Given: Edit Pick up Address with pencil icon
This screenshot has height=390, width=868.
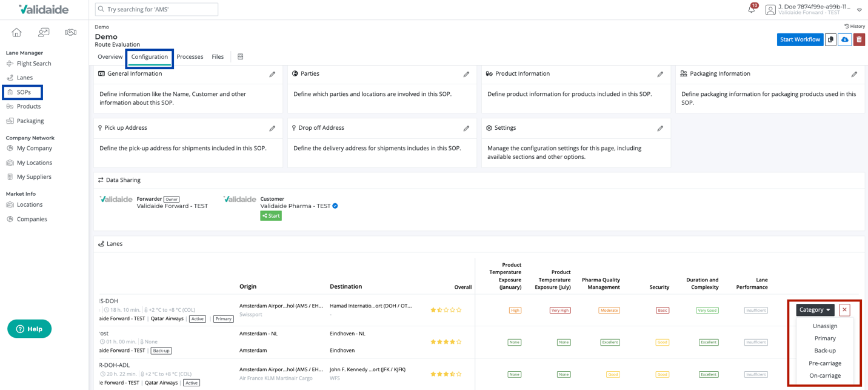Looking at the screenshot, I should 272,129.
